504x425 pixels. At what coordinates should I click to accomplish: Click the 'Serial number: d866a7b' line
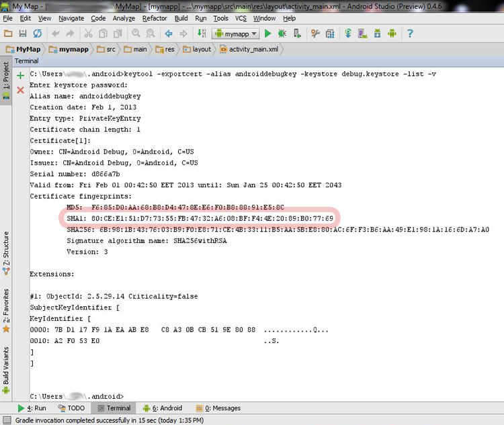[x=75, y=174]
